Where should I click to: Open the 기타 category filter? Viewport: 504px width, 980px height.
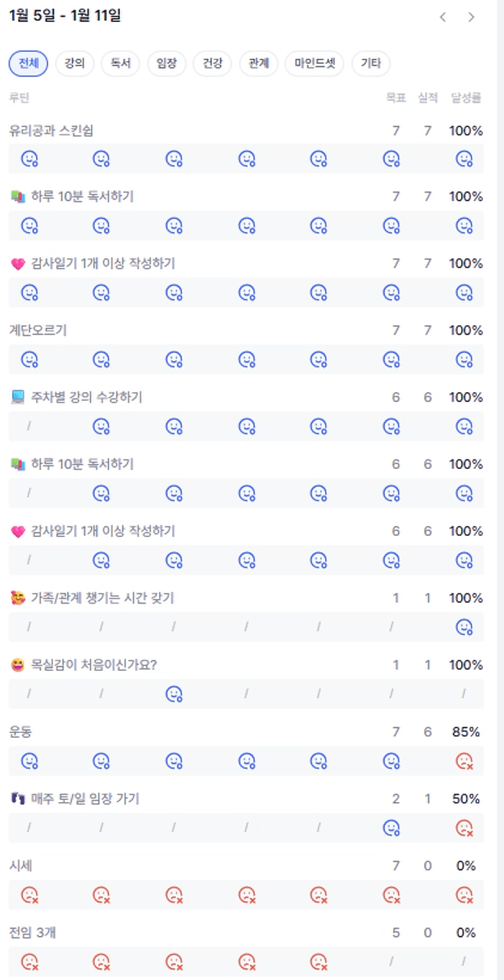coord(371,63)
